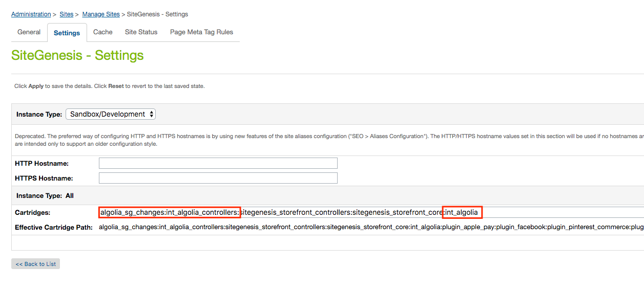Screen dimensions: 644x289
Task: Click the Back to List button
Action: [x=36, y=264]
